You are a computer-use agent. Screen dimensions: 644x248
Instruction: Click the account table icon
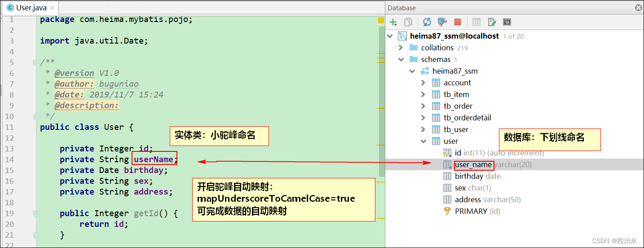coord(436,83)
